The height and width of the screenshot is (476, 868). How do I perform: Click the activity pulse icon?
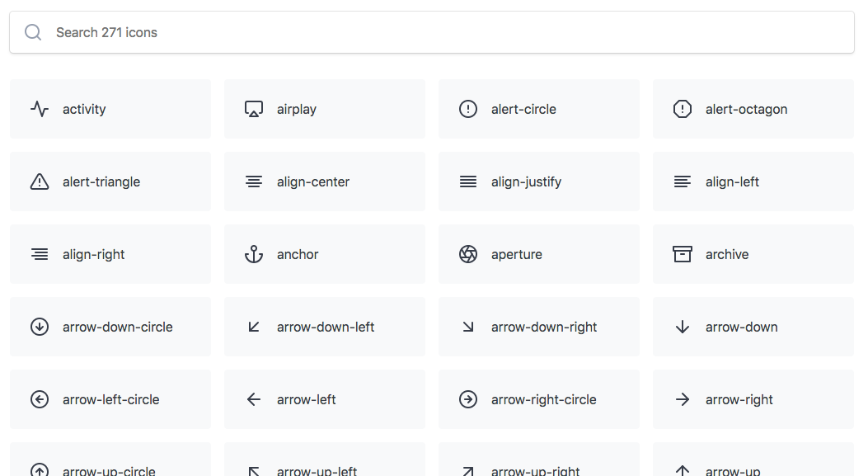(x=40, y=109)
